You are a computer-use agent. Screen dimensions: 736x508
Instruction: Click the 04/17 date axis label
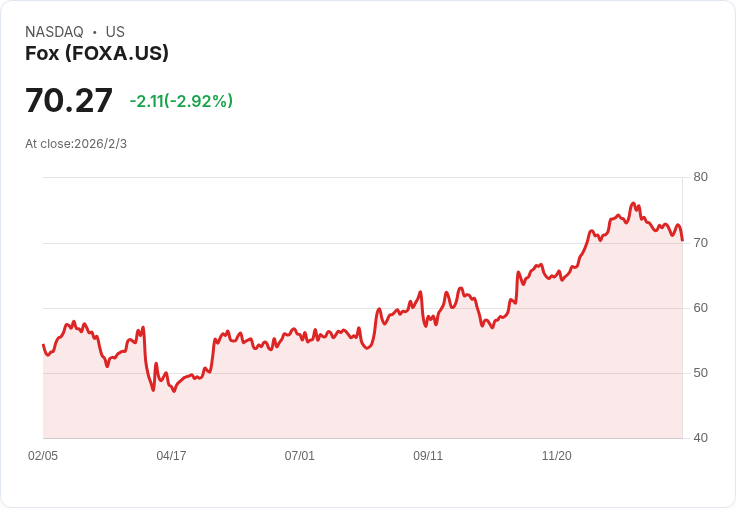[x=171, y=455]
